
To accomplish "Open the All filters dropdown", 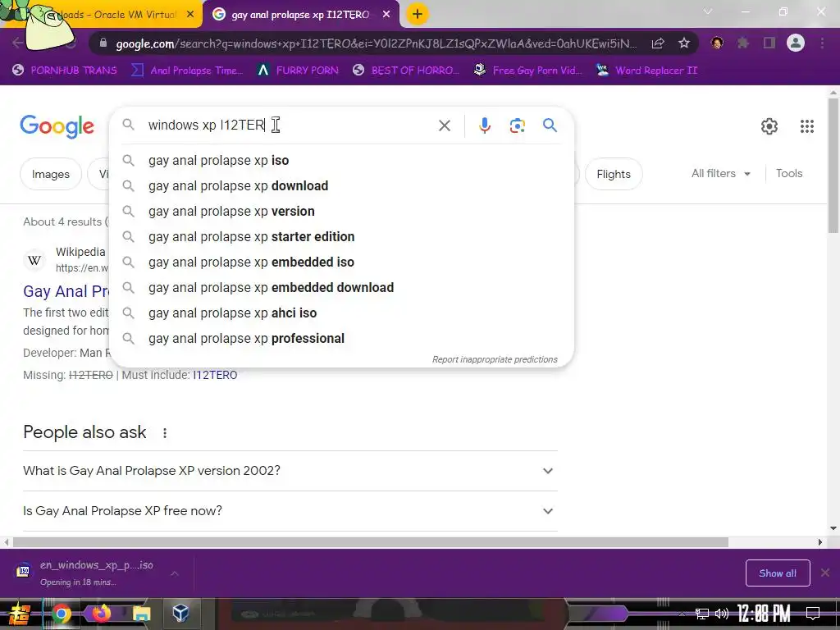I will coord(721,174).
